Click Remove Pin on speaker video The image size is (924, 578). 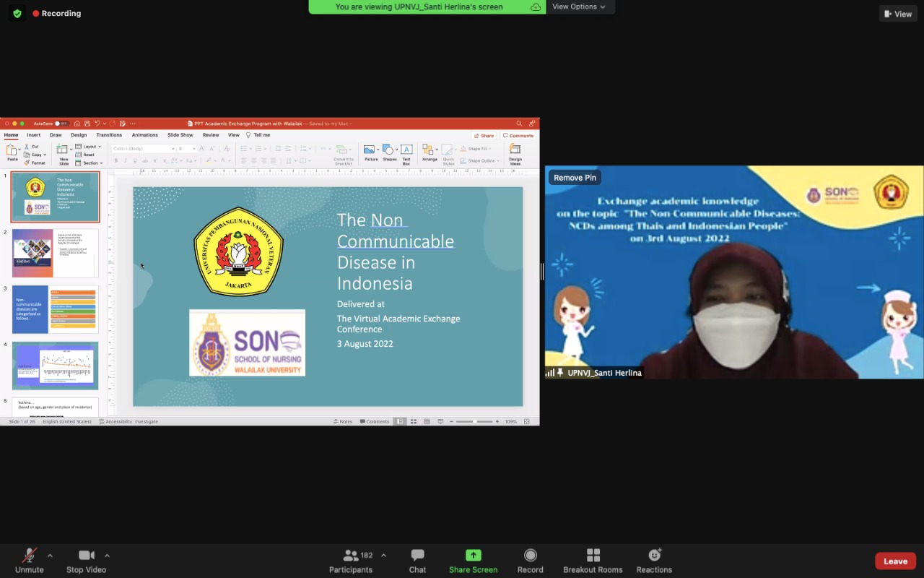(x=575, y=178)
